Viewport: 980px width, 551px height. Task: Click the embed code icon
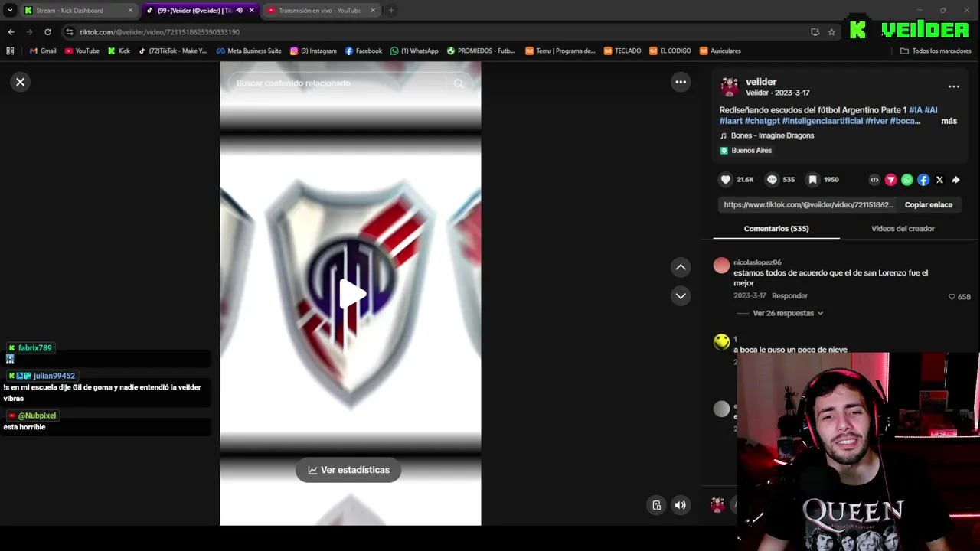pos(874,180)
